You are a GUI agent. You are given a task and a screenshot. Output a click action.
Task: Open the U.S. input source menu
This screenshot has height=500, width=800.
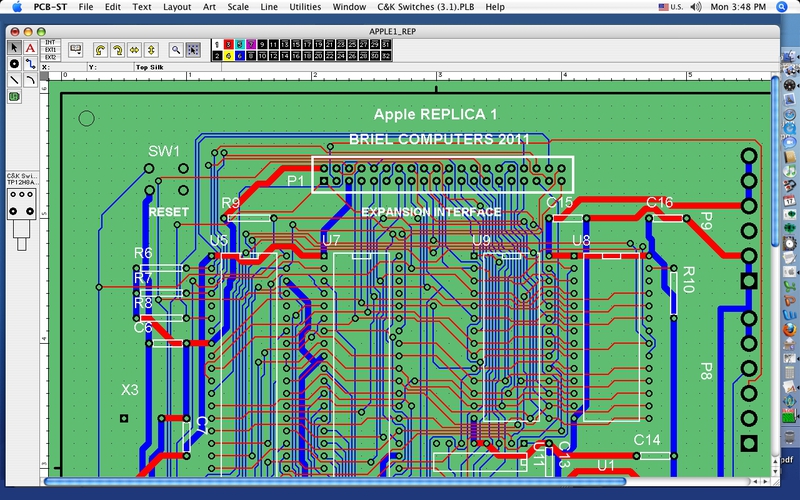pyautogui.click(x=670, y=7)
